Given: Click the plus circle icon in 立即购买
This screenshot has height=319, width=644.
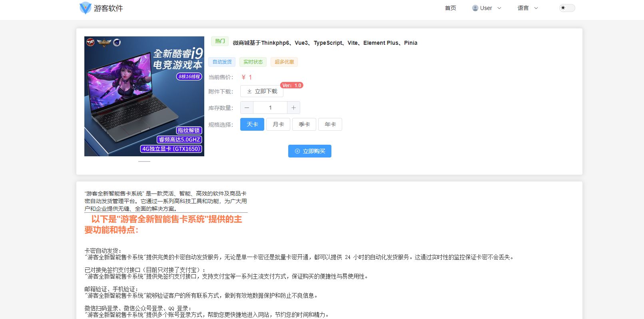Looking at the screenshot, I should coord(297,151).
